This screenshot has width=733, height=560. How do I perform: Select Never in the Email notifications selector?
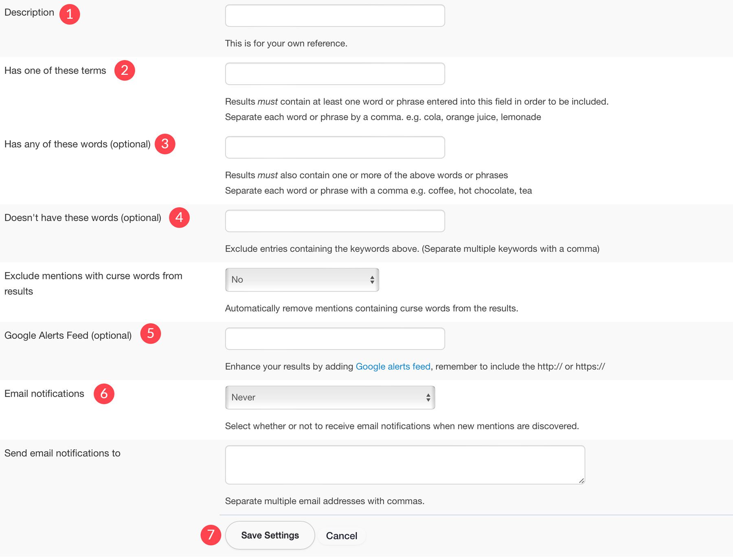coord(329,397)
